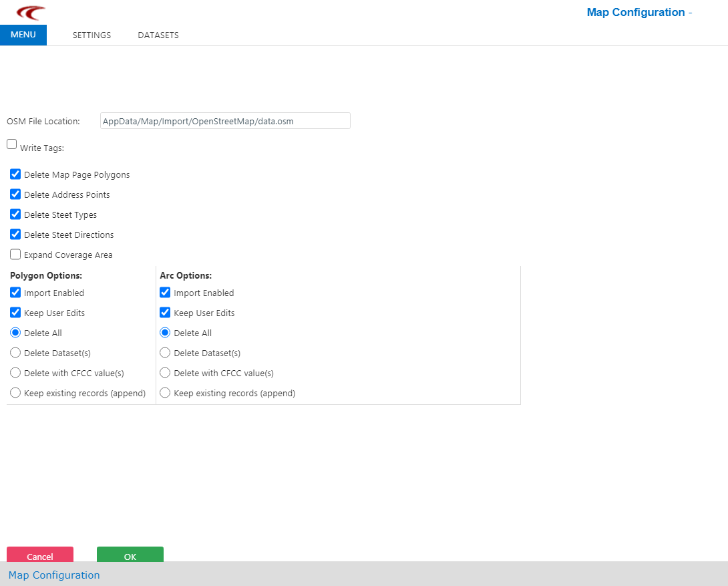Enable the Write Tags checkbox
The width and height of the screenshot is (728, 586).
click(x=12, y=144)
